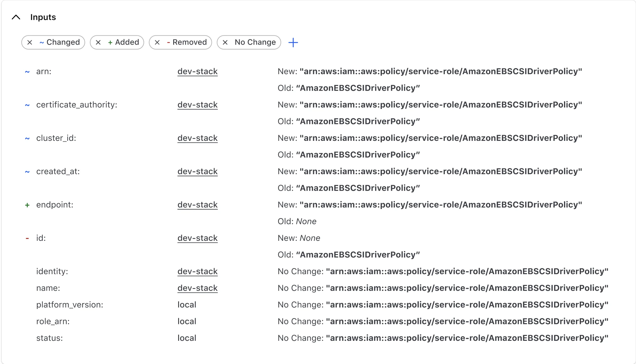Remove the Changed filter chip
636x364 pixels.
click(30, 42)
